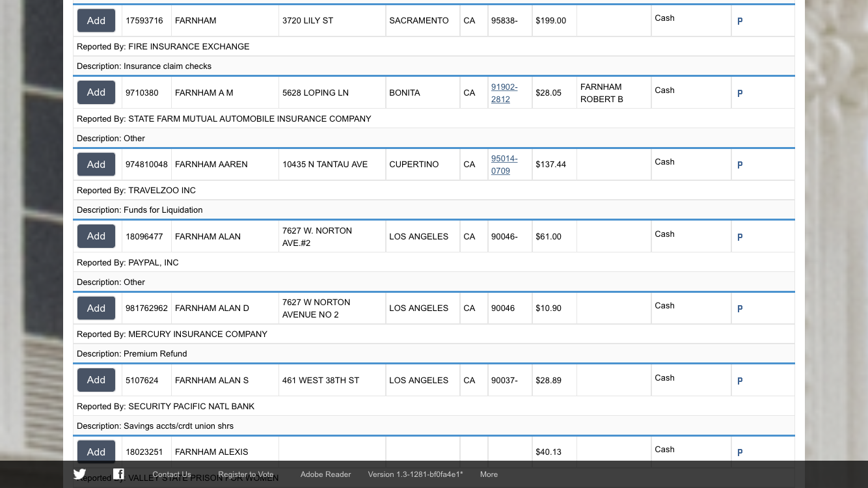Click amount $40.13
The image size is (868, 488).
[549, 452]
